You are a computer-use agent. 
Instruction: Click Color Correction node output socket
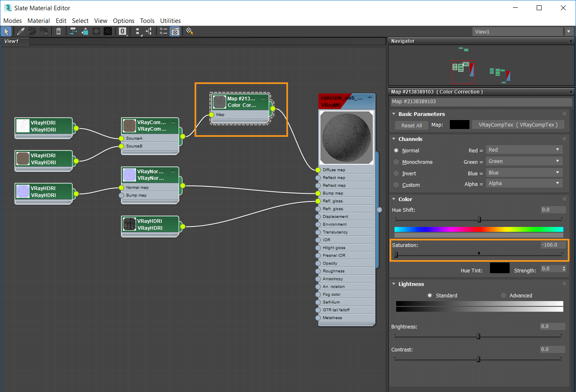(x=273, y=109)
